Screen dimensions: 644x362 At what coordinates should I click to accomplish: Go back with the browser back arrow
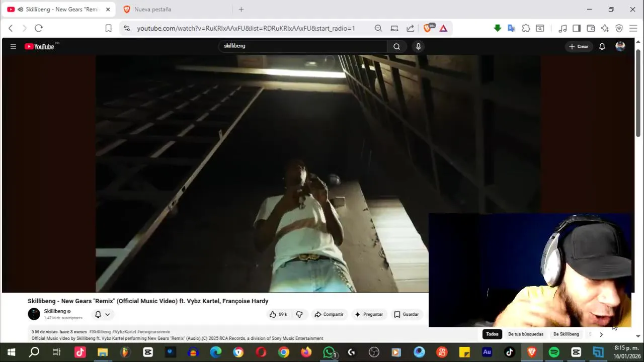(11, 28)
